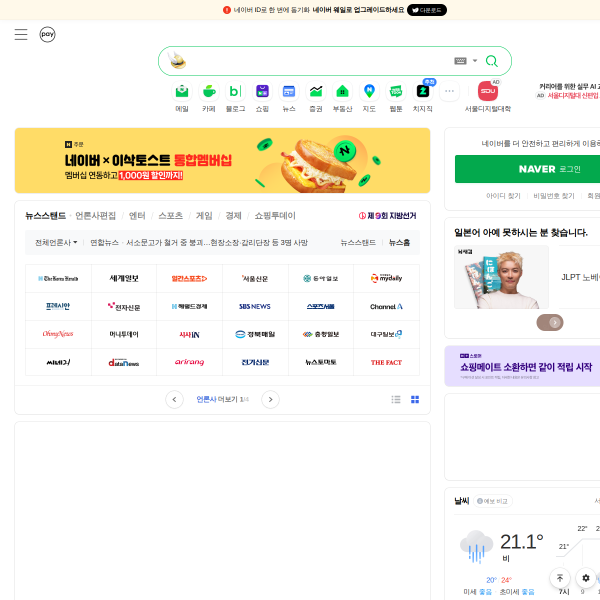Open the hamburger menu icon
The image size is (600, 600).
[21, 34]
